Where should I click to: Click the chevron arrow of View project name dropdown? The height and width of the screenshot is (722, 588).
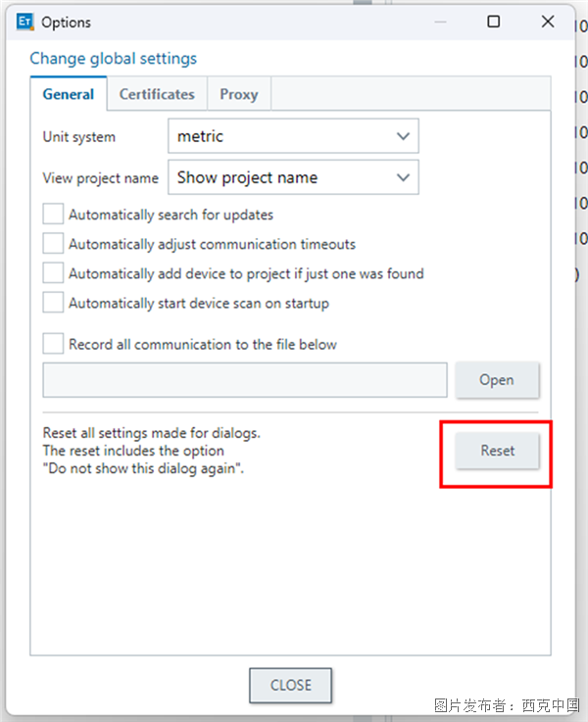403,177
